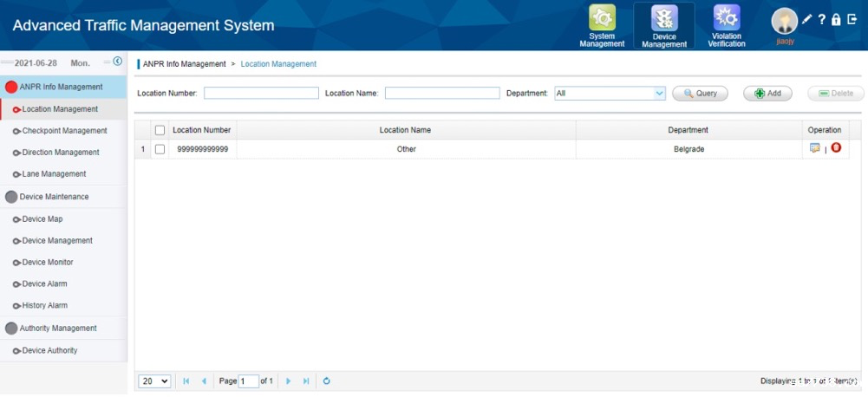Refresh the location table list

click(x=326, y=381)
